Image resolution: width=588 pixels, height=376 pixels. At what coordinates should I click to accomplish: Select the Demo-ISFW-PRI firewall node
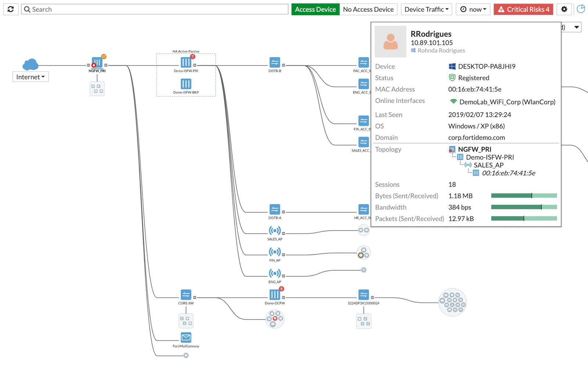(186, 63)
